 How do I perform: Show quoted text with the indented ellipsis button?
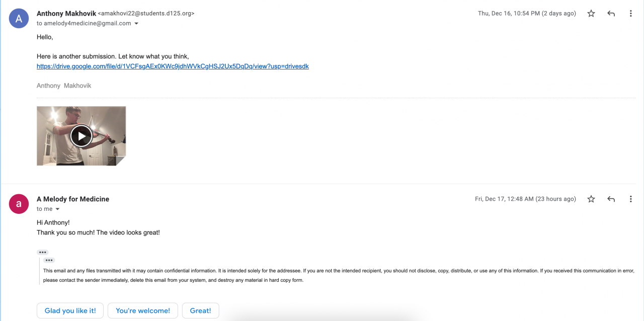tap(49, 260)
